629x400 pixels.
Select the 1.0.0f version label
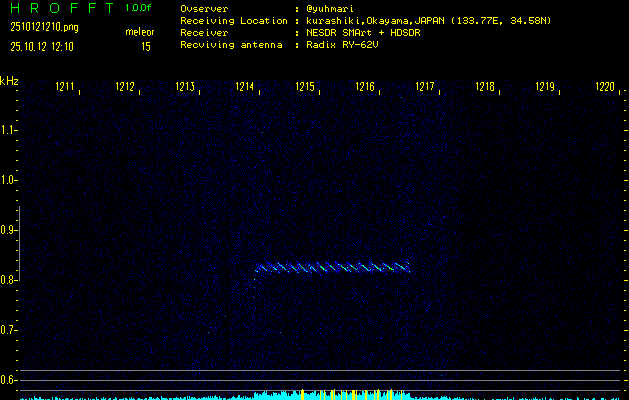pos(139,8)
